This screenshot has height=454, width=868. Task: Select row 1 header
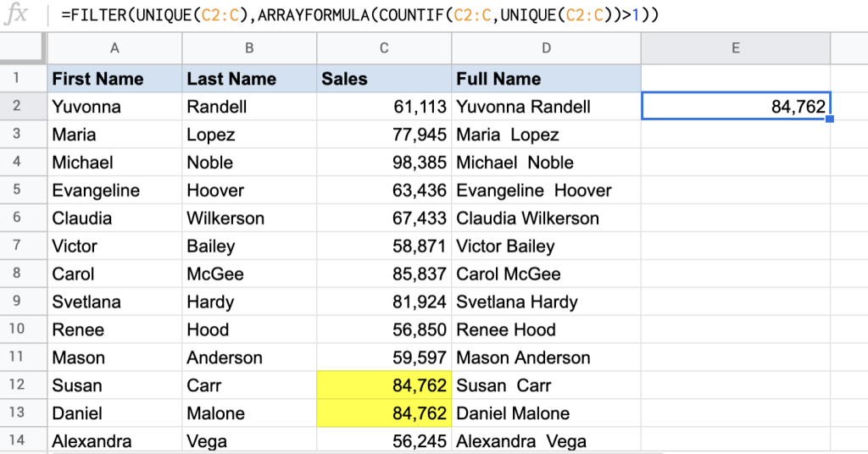pos(22,79)
